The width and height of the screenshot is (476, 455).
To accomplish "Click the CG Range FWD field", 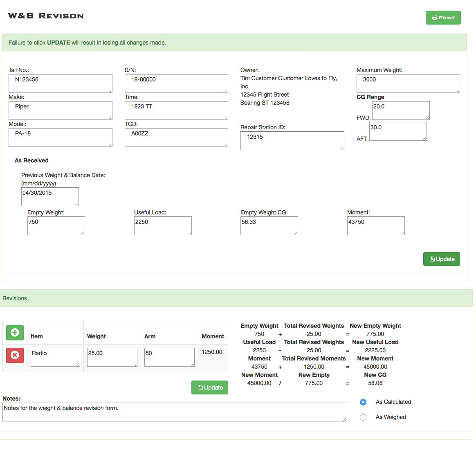I will (401, 110).
